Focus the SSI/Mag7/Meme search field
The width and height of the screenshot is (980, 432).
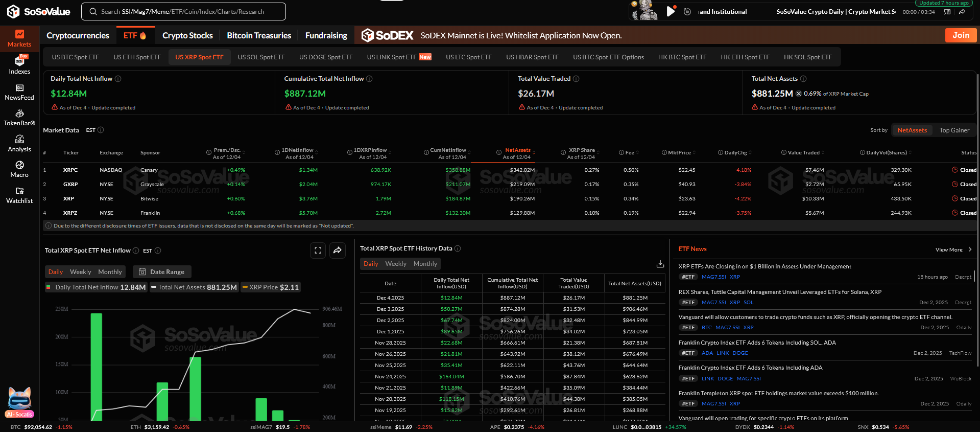tap(184, 11)
